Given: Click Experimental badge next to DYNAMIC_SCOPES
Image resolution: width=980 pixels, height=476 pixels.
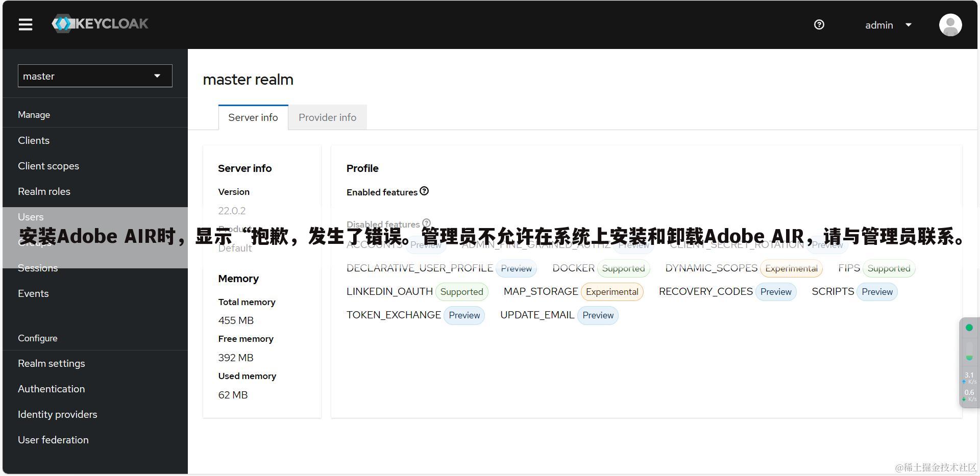Looking at the screenshot, I should pyautogui.click(x=791, y=268).
